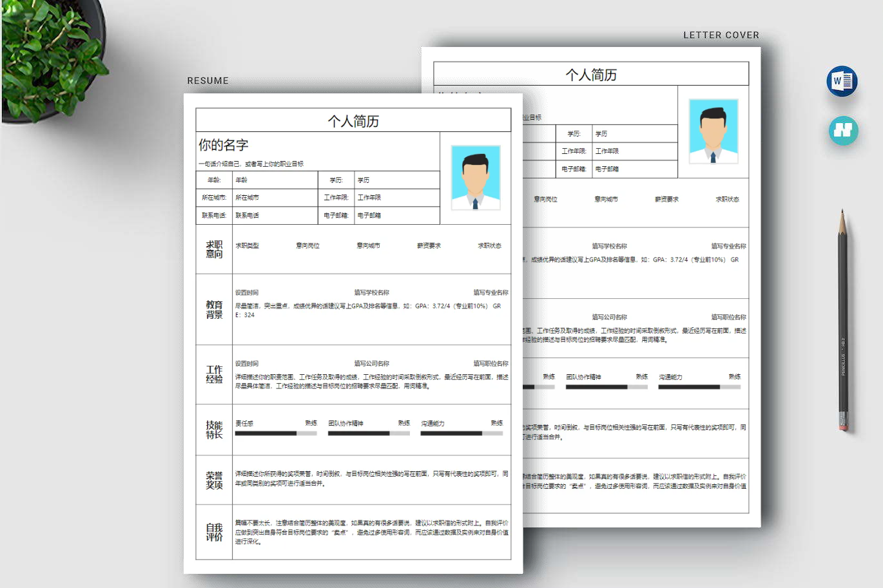Viewport: 883px width, 588px height.
Task: Select the 联系电话 value cell on the front resume
Action: point(275,215)
